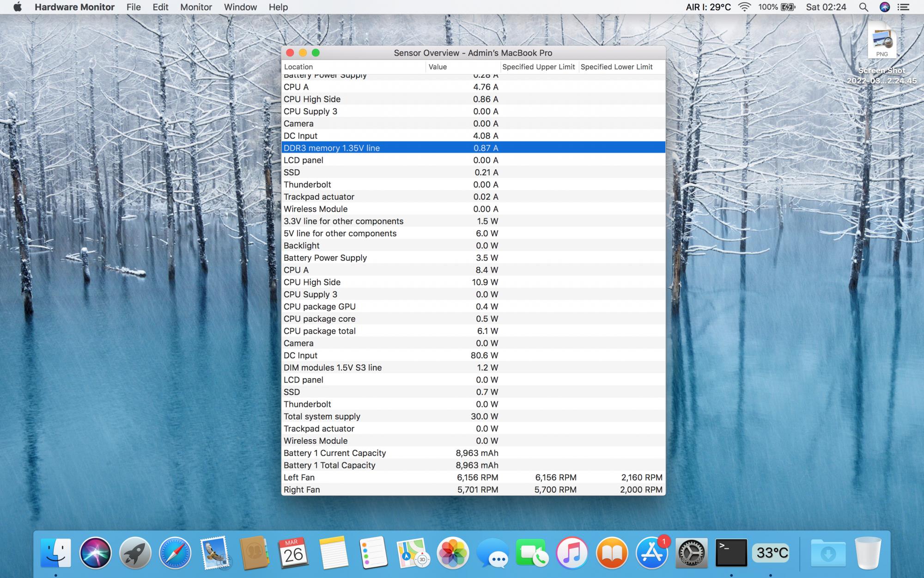Click Wi-Fi status icon in menu bar
The width and height of the screenshot is (924, 578).
[744, 7]
